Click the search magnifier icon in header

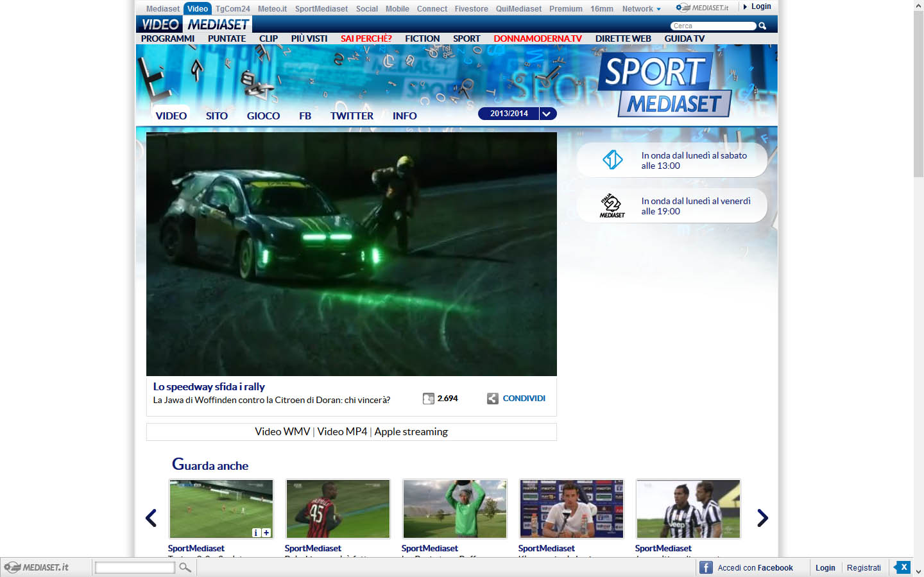[x=762, y=26]
